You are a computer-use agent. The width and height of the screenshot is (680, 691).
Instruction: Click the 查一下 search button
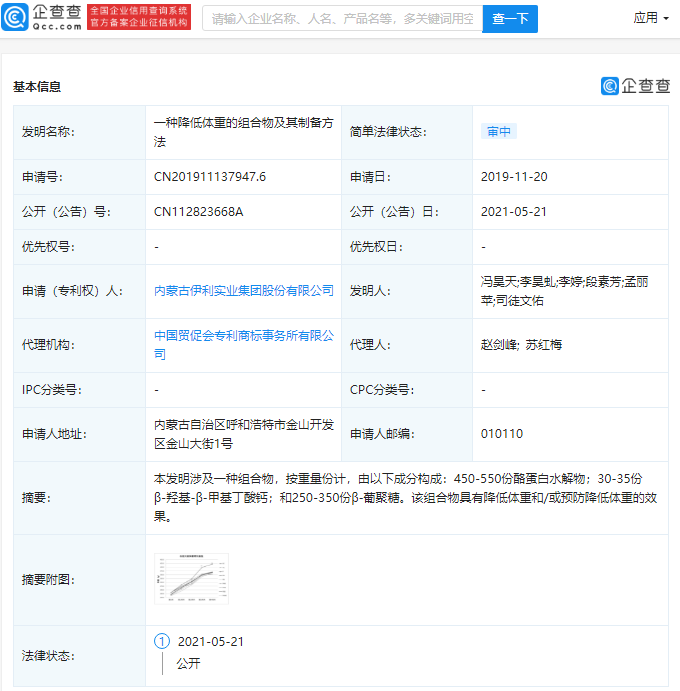(x=510, y=19)
